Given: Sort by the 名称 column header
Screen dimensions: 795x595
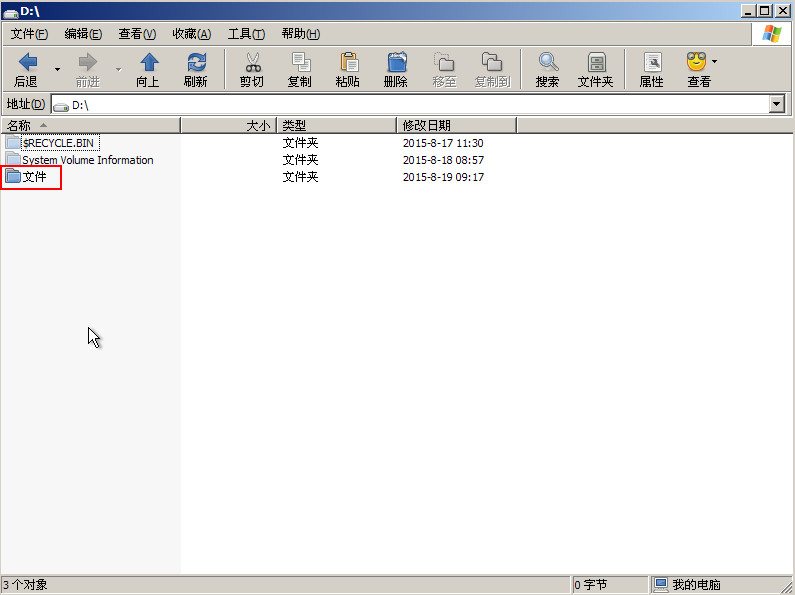Looking at the screenshot, I should 90,125.
